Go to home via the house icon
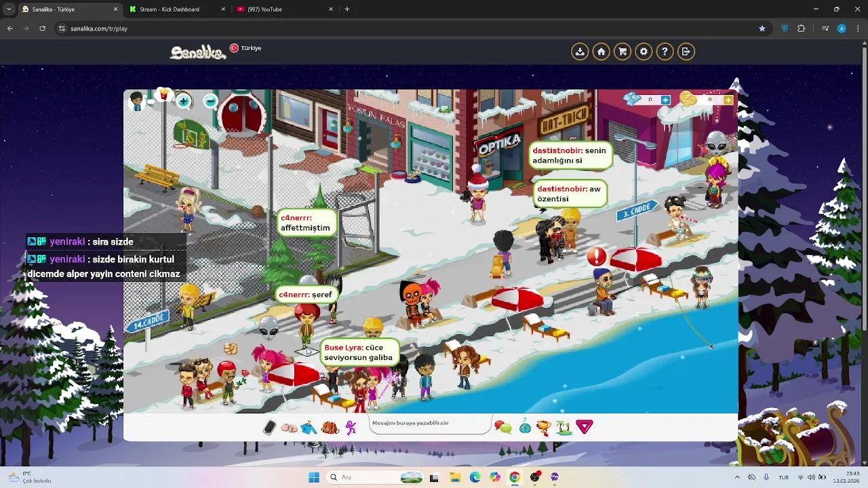The width and height of the screenshot is (868, 488). (601, 52)
